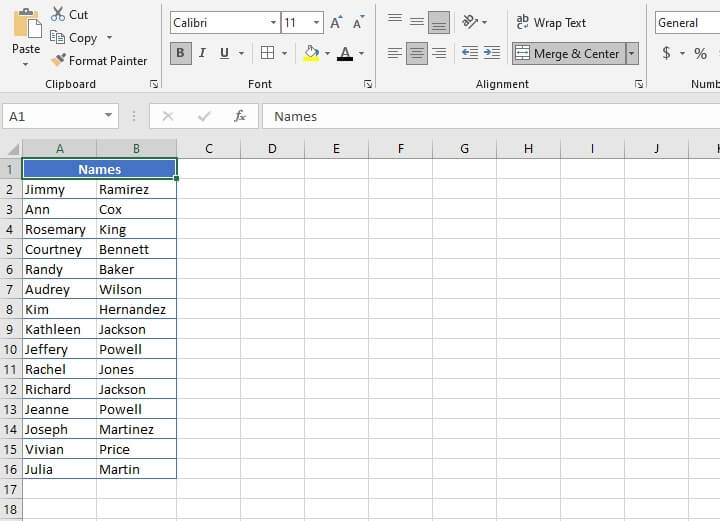Select cell containing Hernandez
720x521 pixels.
click(x=136, y=309)
